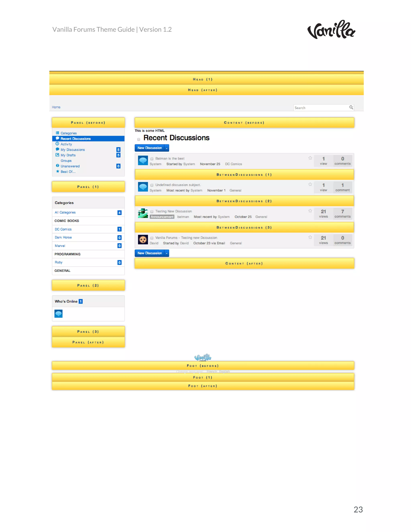Click English language link in footer
The image size is (411, 532).
click(x=225, y=371)
